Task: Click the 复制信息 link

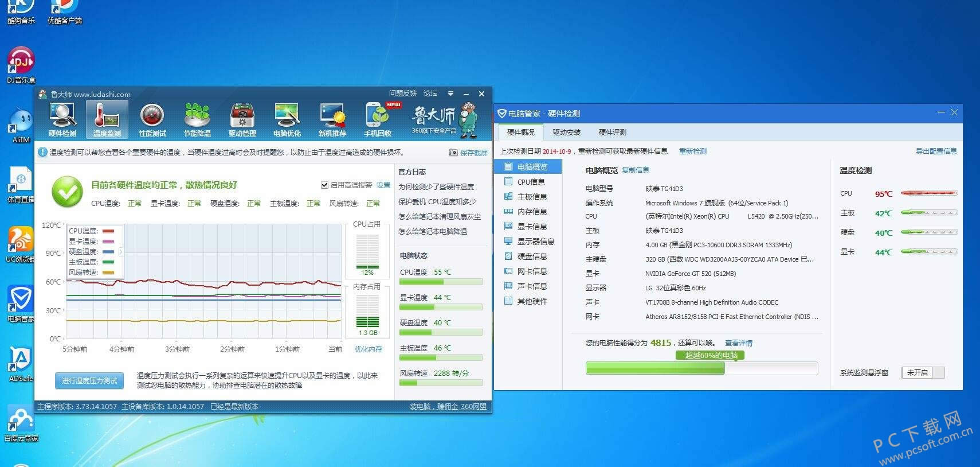Action: coord(635,170)
